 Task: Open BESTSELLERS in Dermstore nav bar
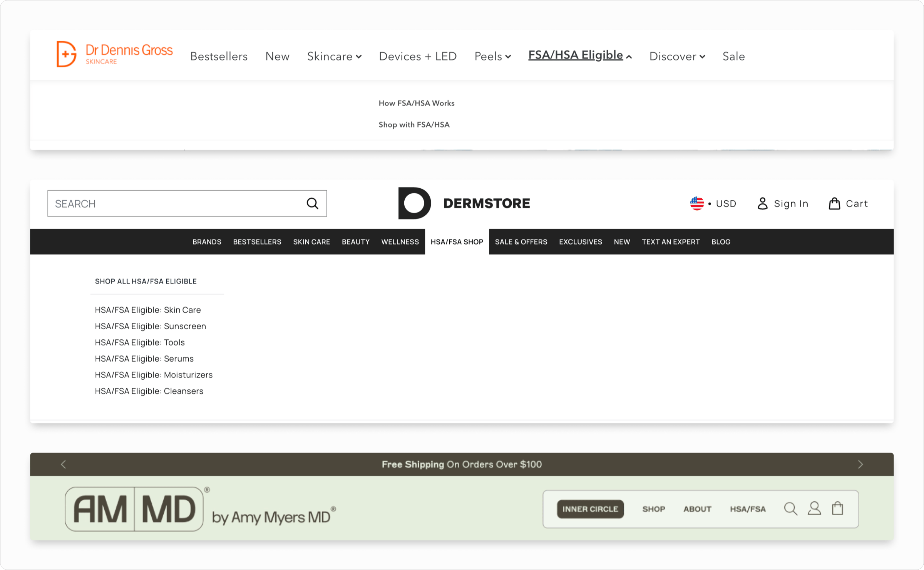tap(257, 242)
